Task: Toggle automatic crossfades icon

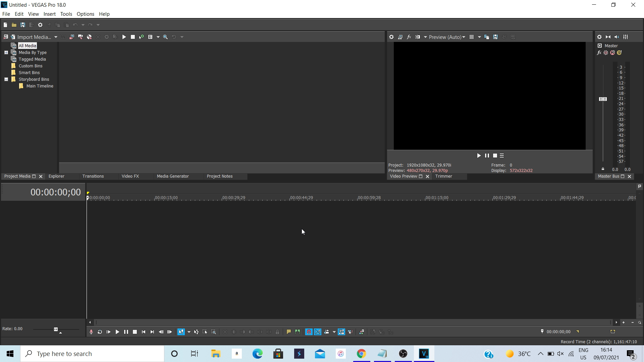Action: tap(318, 332)
